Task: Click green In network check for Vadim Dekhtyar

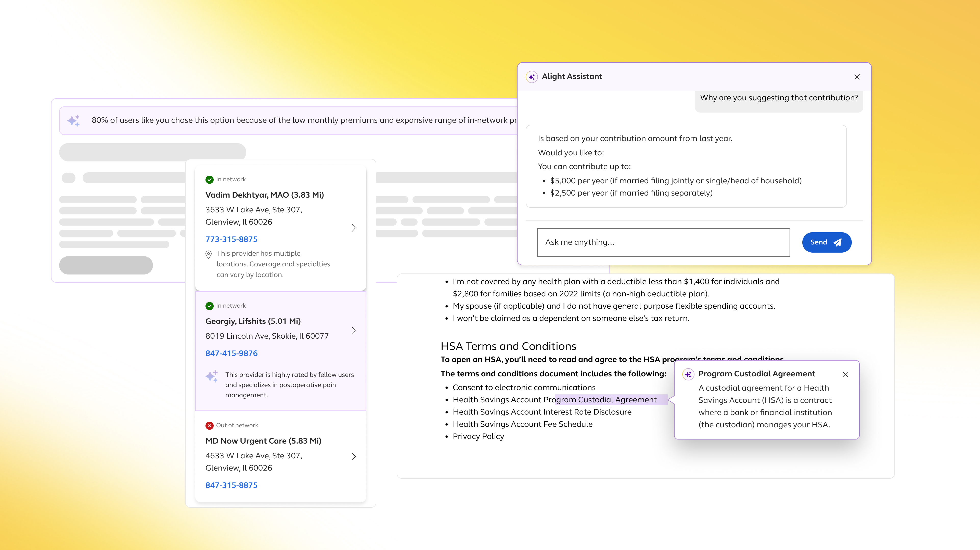Action: pos(209,180)
